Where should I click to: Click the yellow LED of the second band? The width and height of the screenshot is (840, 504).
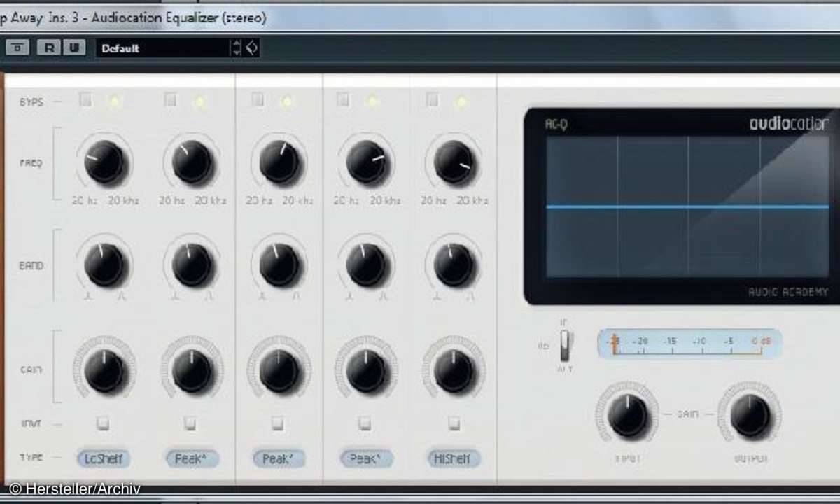(200, 102)
